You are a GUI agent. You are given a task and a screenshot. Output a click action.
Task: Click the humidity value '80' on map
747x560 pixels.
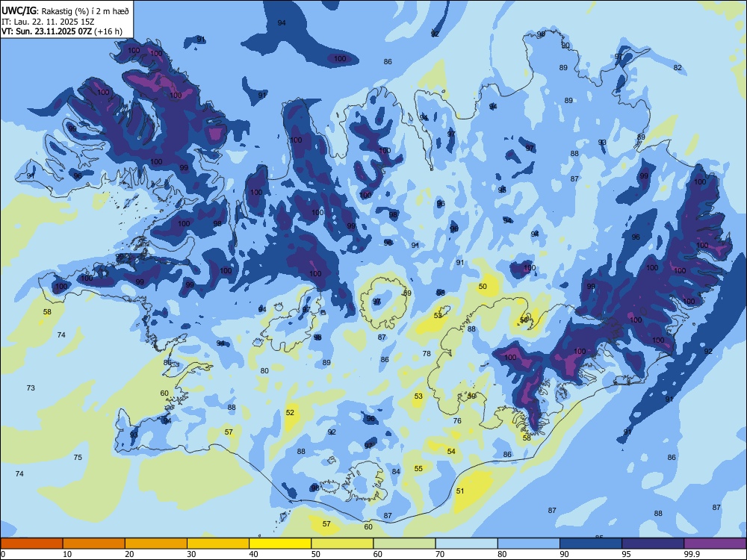pyautogui.click(x=264, y=370)
